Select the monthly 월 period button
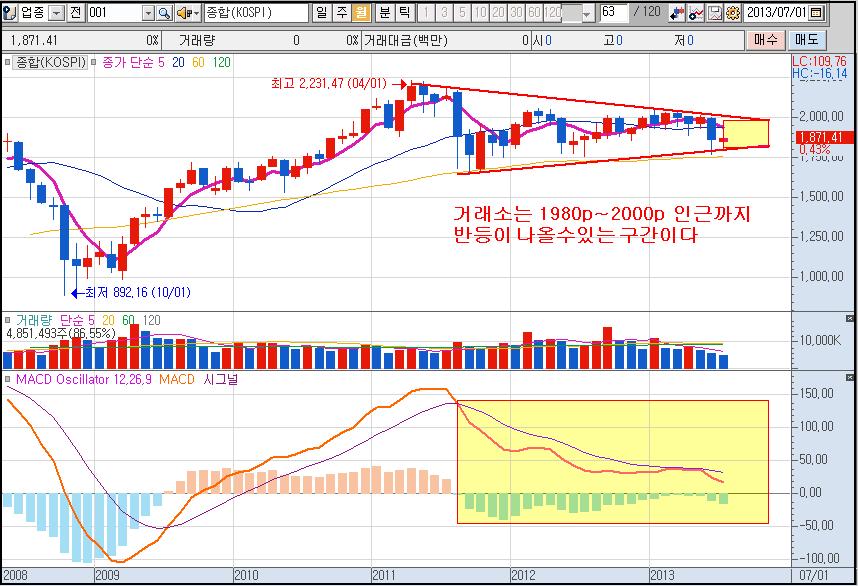This screenshot has height=586, width=858. [x=361, y=13]
